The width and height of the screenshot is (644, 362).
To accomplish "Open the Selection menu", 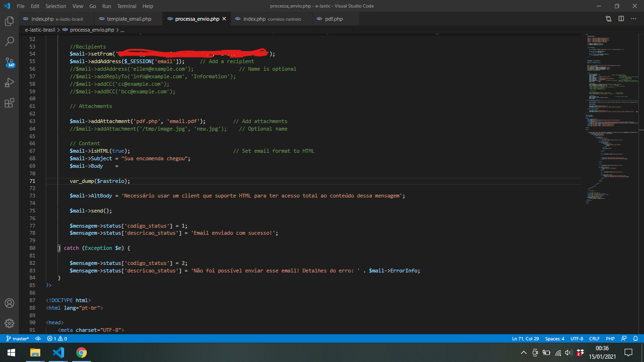I will tap(56, 6).
